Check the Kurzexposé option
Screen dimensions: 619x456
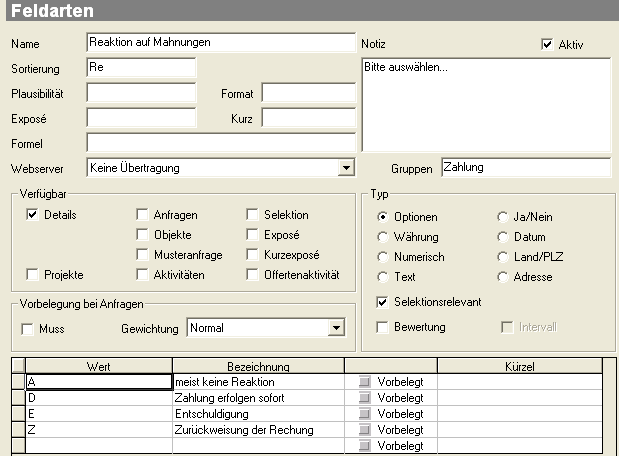click(252, 254)
